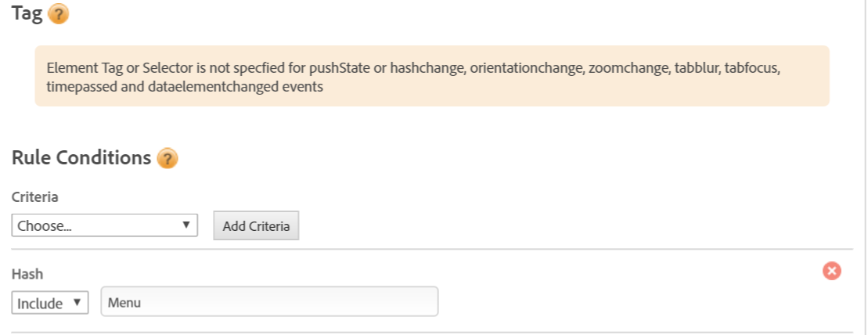868x335 pixels.
Task: Open help icon next to Rule Conditions
Action: click(x=167, y=158)
